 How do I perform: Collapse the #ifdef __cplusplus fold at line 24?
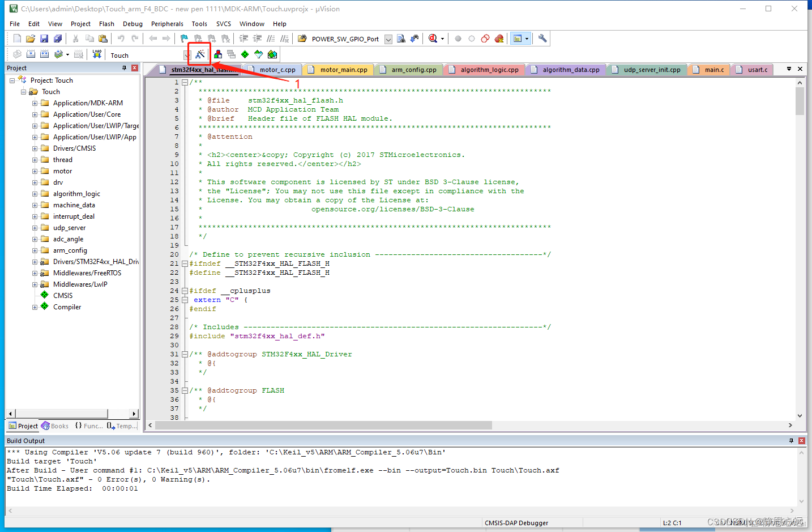(185, 291)
